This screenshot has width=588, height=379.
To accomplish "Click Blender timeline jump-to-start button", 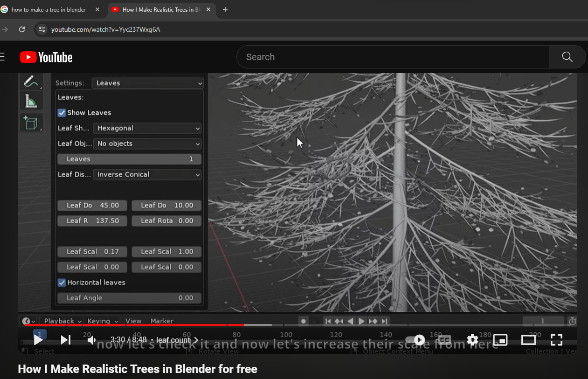I will [x=328, y=321].
